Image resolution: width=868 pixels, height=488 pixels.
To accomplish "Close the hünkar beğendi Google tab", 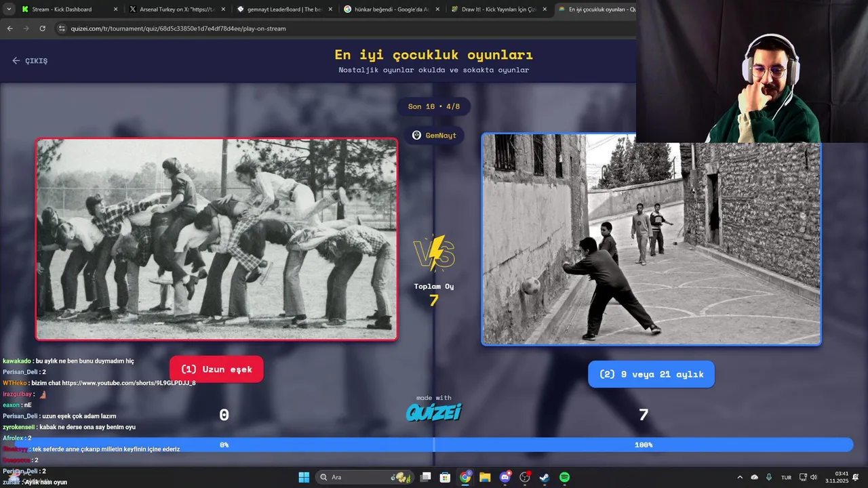I will (x=437, y=9).
